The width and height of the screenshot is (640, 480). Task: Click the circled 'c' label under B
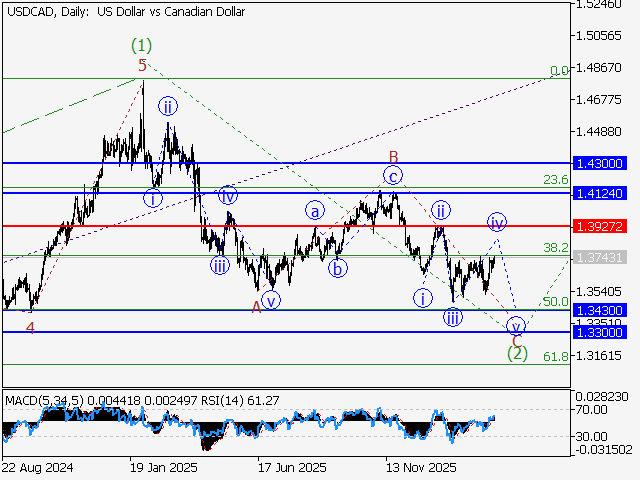pyautogui.click(x=394, y=176)
